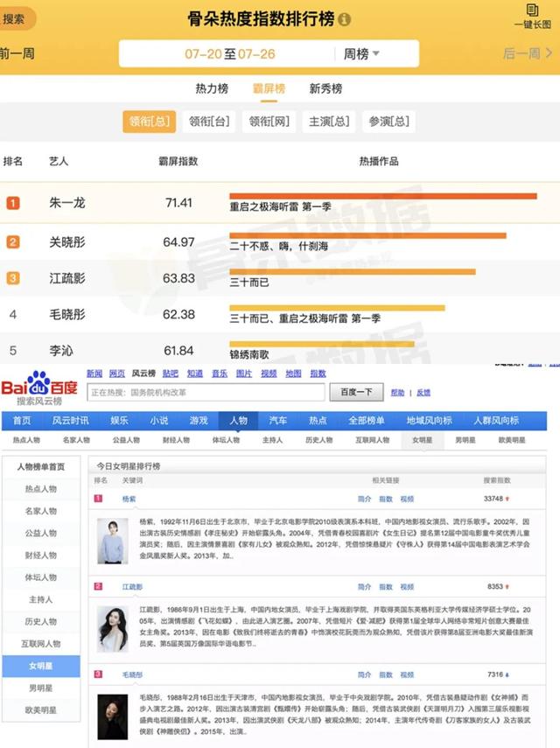Click the Baidu search input field

coord(206,392)
